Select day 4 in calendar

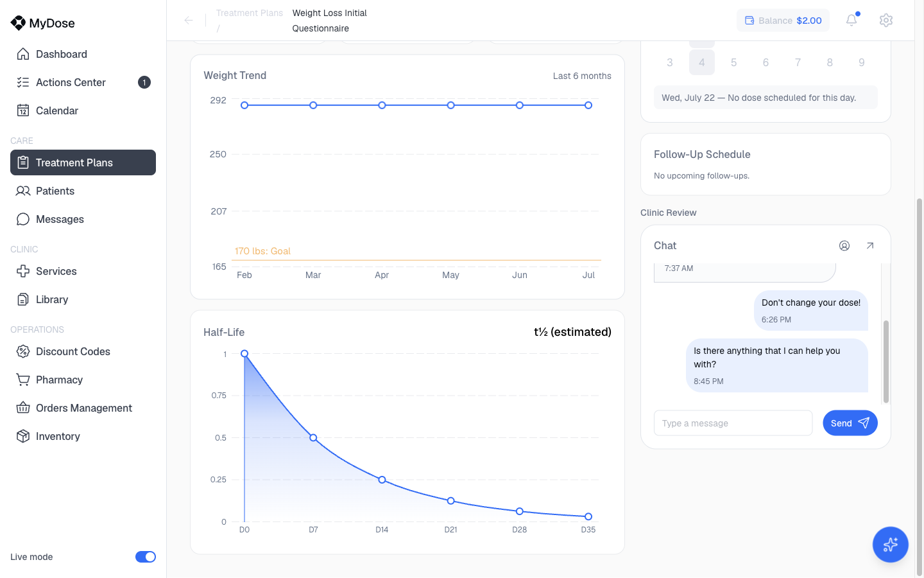click(x=702, y=62)
